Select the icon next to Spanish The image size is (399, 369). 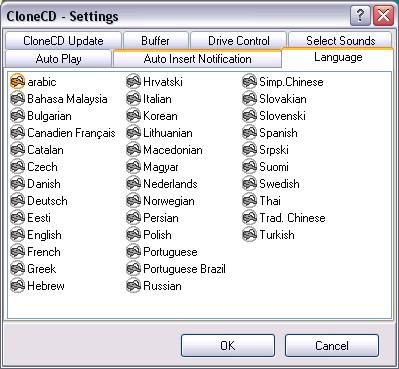coord(250,133)
